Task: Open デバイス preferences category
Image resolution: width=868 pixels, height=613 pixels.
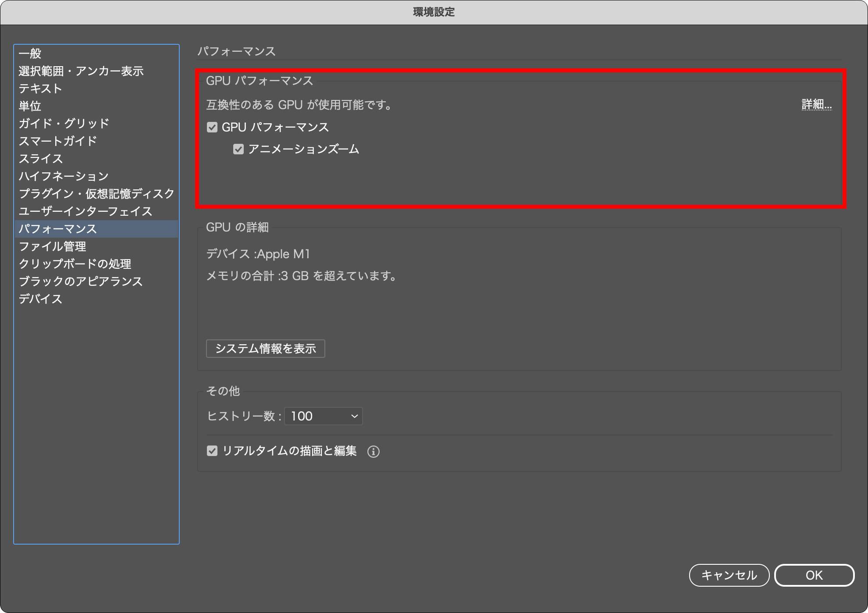Action: [40, 299]
